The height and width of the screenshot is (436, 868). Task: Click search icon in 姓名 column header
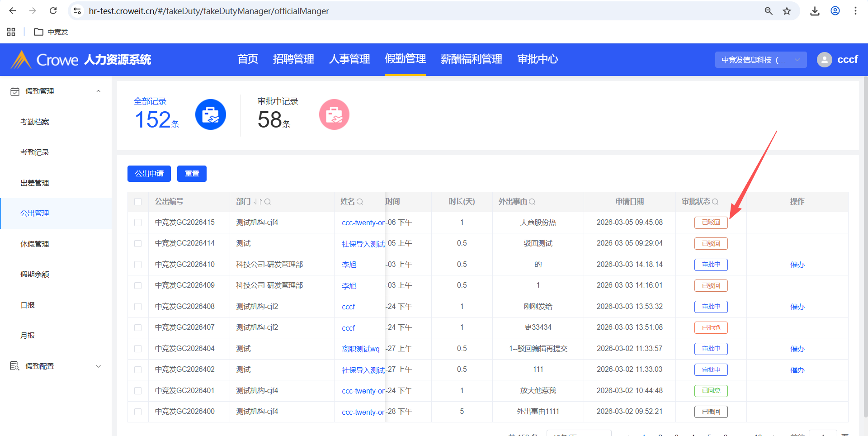pyautogui.click(x=360, y=202)
